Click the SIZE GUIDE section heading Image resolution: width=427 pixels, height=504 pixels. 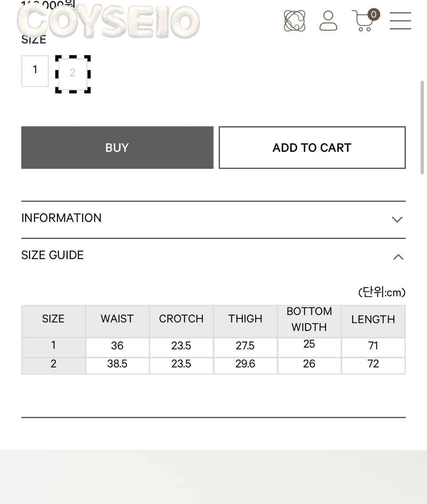click(x=52, y=255)
